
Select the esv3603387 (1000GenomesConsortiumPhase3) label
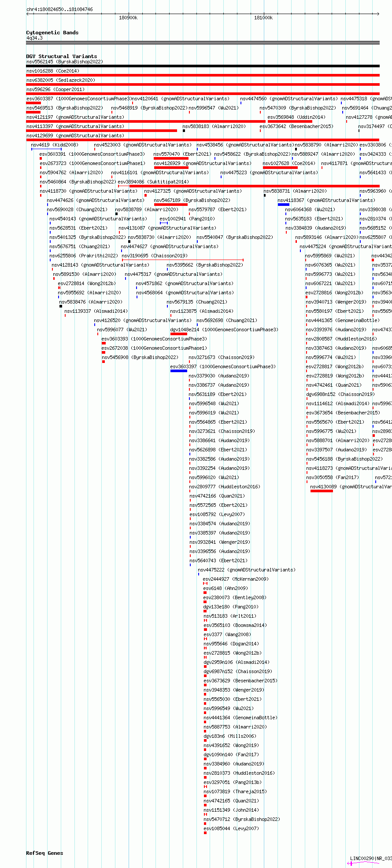pos(79,99)
